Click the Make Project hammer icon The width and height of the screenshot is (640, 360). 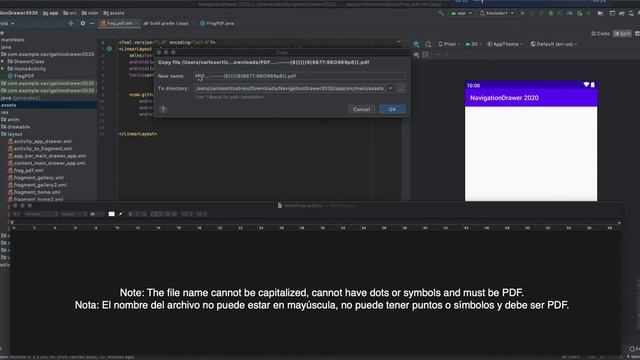[x=441, y=13]
